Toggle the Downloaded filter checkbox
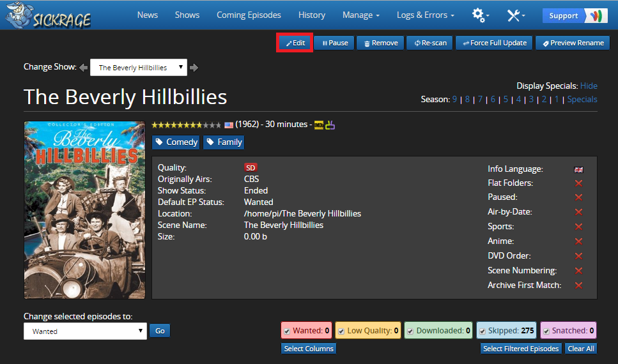Image resolution: width=618 pixels, height=364 pixels. tap(410, 331)
